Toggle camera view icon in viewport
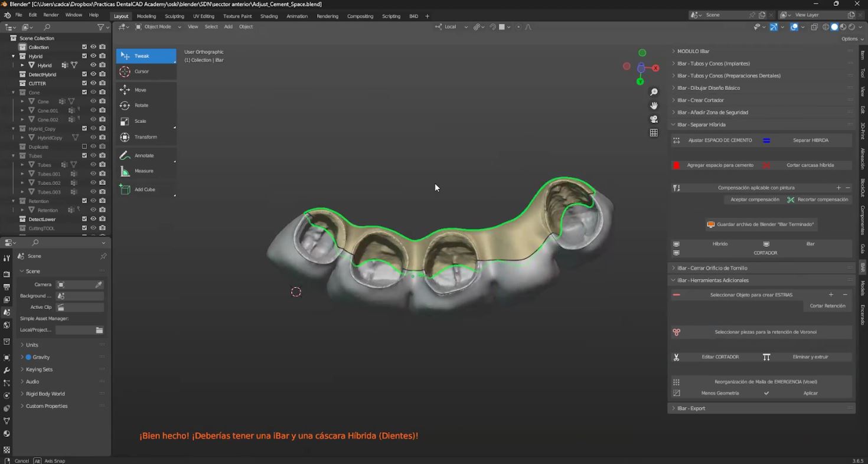Image resolution: width=868 pixels, height=464 pixels. [654, 119]
